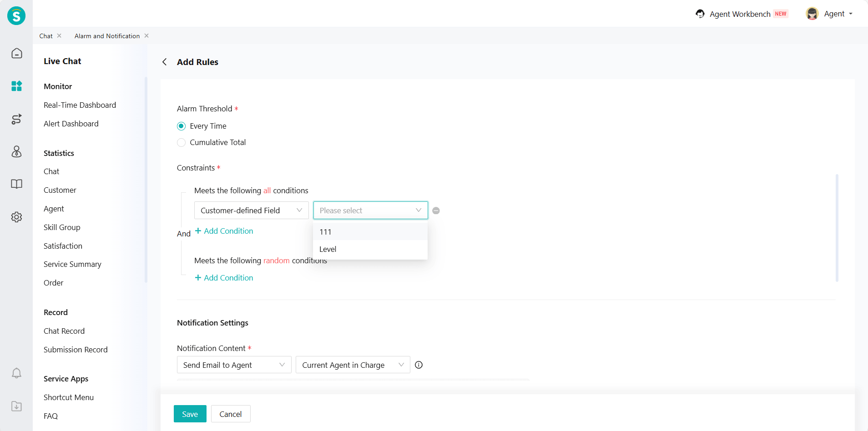
Task: Click the info icon beside Current Agent in Charge
Action: click(x=419, y=365)
